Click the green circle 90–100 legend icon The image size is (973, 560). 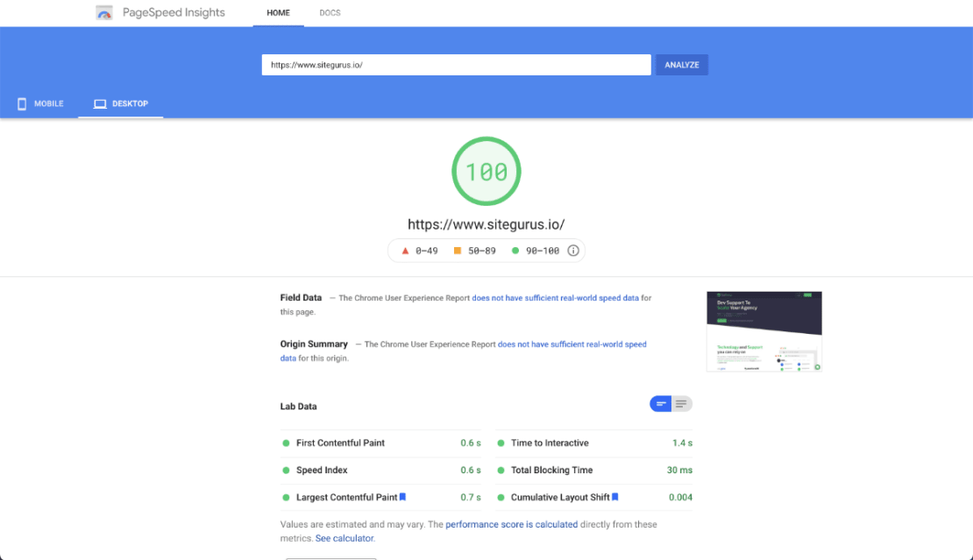point(515,251)
